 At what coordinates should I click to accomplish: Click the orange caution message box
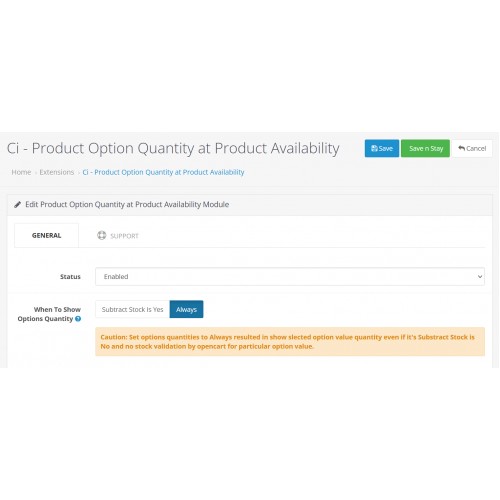pos(290,342)
